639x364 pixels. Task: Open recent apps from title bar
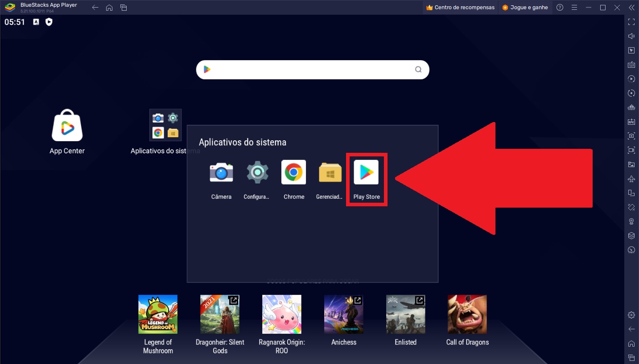pyautogui.click(x=124, y=8)
